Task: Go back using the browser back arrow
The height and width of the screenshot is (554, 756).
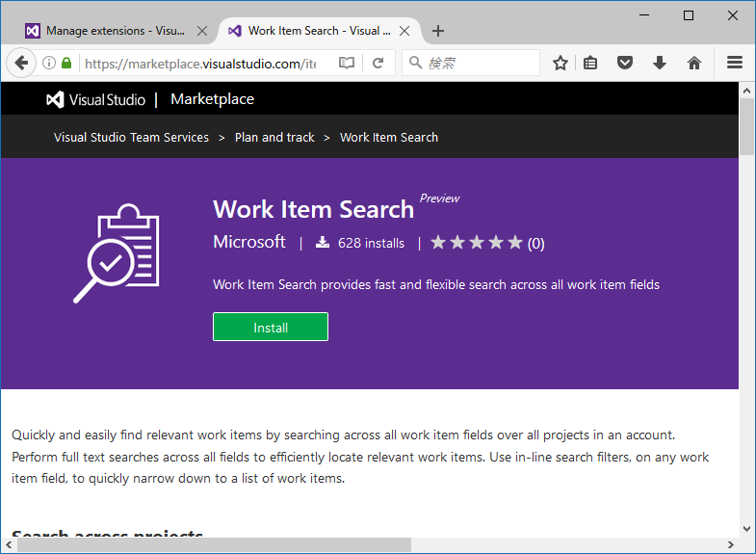Action: tap(21, 63)
